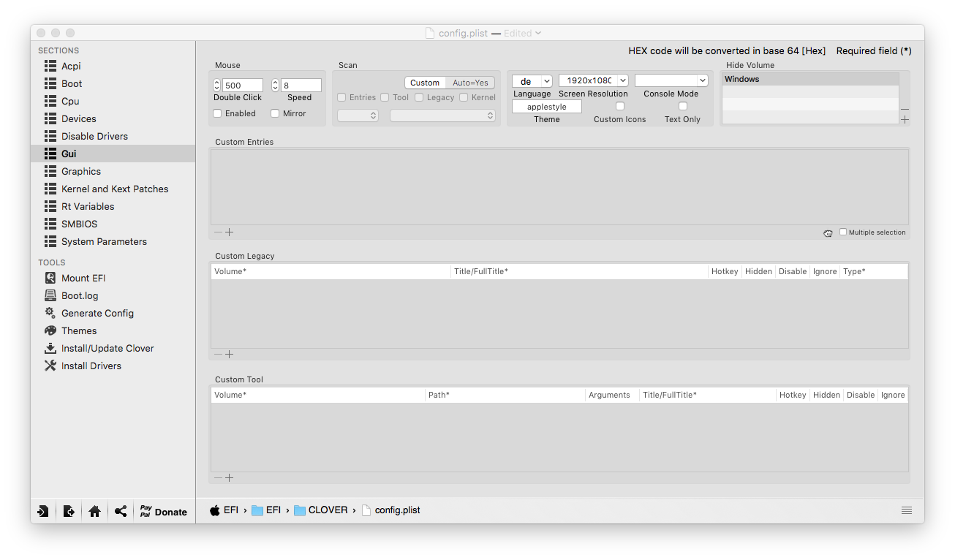Click the Custom Legacy Hotkey column header

725,271
